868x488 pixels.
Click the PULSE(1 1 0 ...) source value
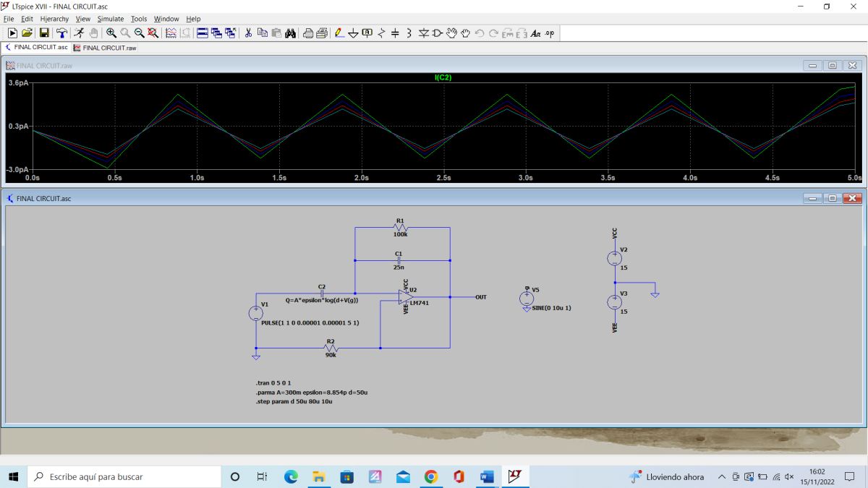pos(310,322)
